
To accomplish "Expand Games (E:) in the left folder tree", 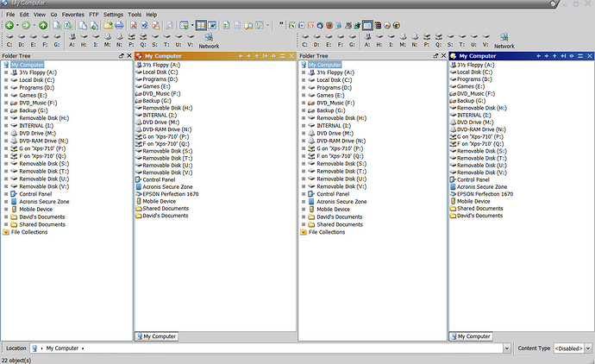I will [x=6, y=95].
